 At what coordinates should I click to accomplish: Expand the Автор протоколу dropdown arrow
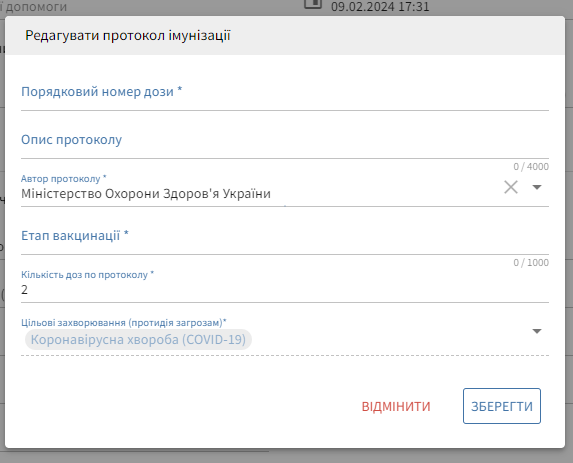(x=536, y=187)
